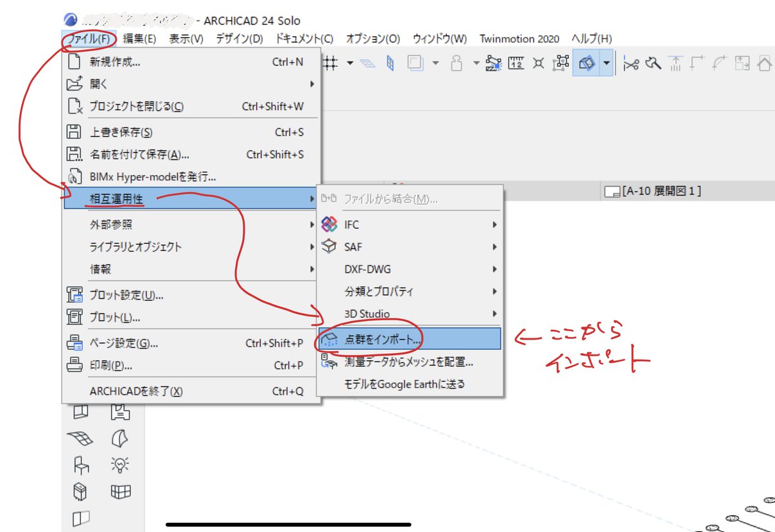Open the デザイン(D) menu
Screen dimensions: 775x532
tap(240, 39)
